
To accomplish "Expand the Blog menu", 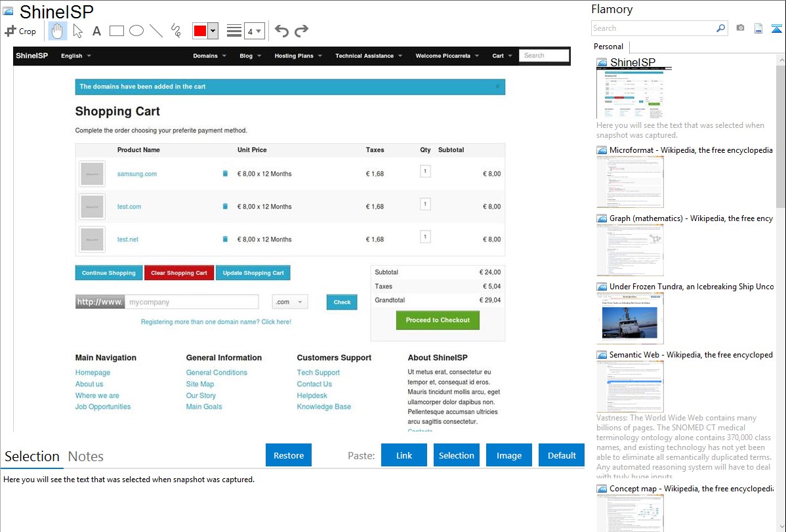I will 251,56.
